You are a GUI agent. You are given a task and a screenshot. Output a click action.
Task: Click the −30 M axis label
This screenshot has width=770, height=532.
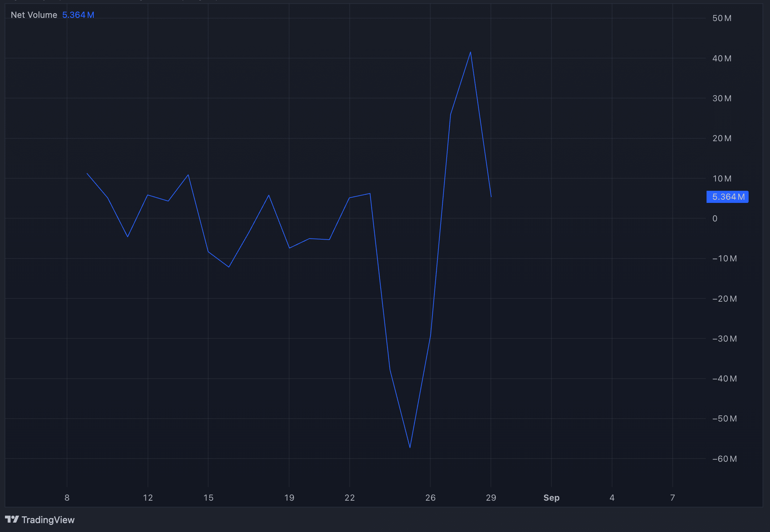[x=724, y=338]
